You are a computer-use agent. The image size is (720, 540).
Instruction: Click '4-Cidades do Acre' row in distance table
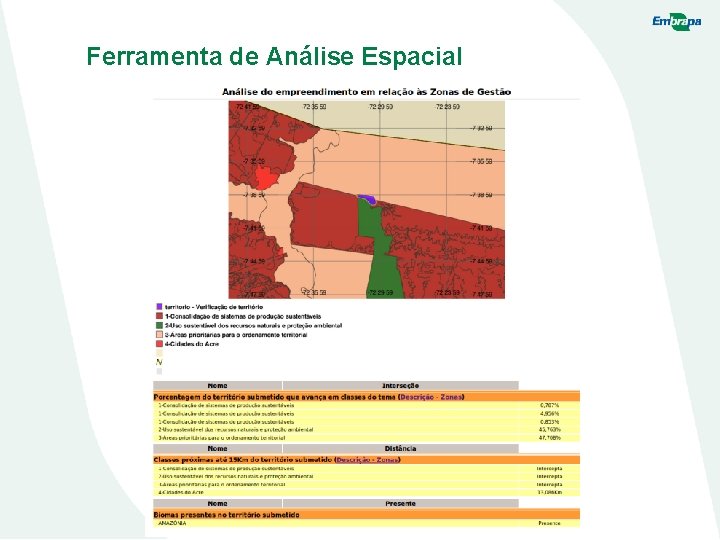tap(366, 492)
